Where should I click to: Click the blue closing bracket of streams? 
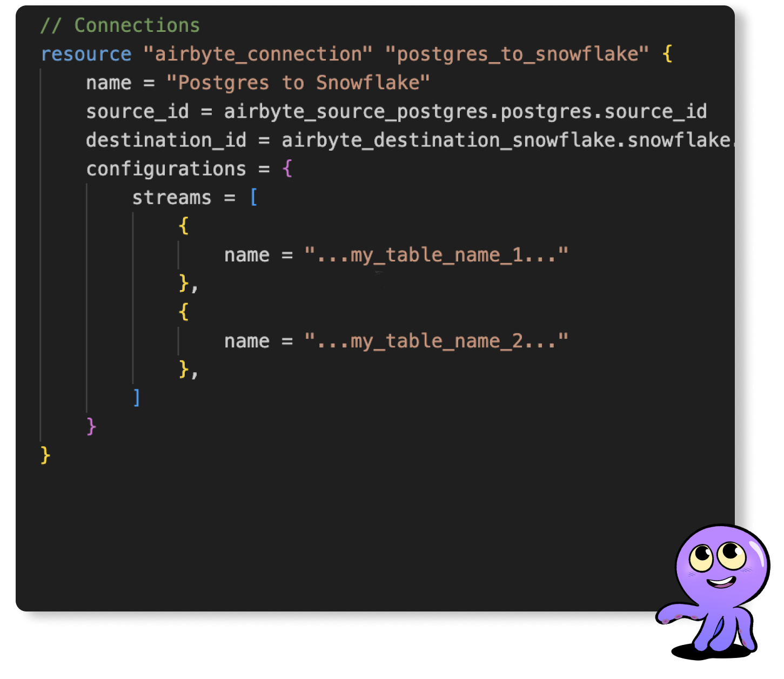coord(137,398)
